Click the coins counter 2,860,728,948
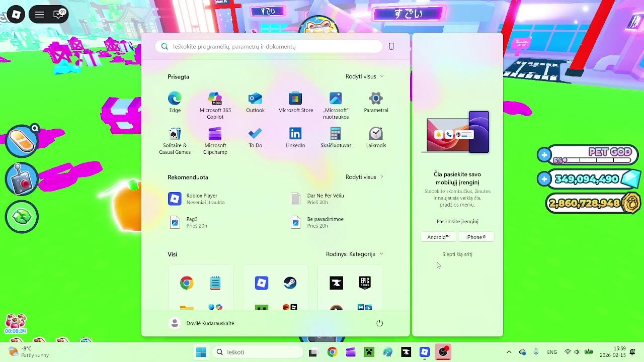 (593, 203)
